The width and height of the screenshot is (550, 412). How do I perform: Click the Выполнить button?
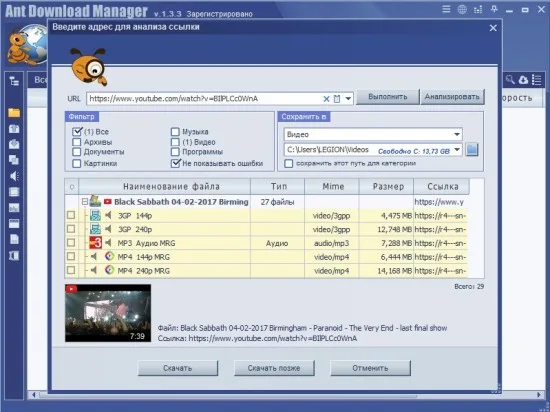(x=388, y=97)
